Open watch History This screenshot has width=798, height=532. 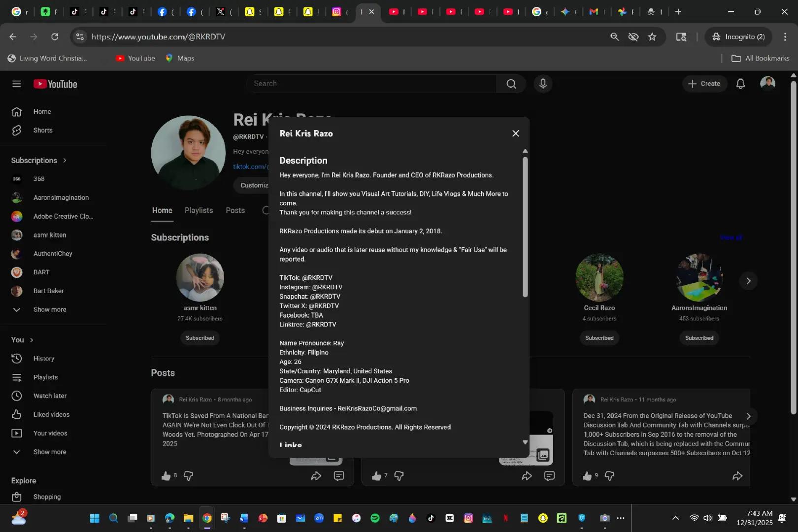[x=53, y=359]
